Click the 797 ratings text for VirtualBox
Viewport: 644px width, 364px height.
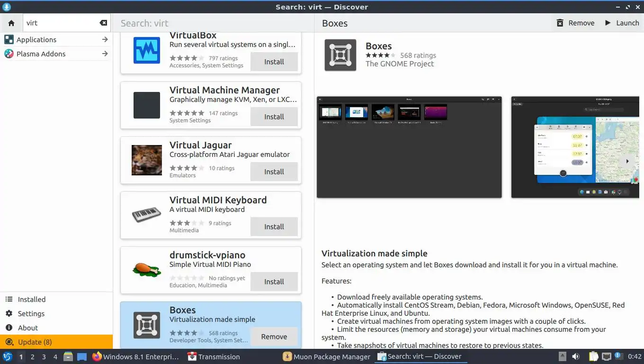[223, 58]
